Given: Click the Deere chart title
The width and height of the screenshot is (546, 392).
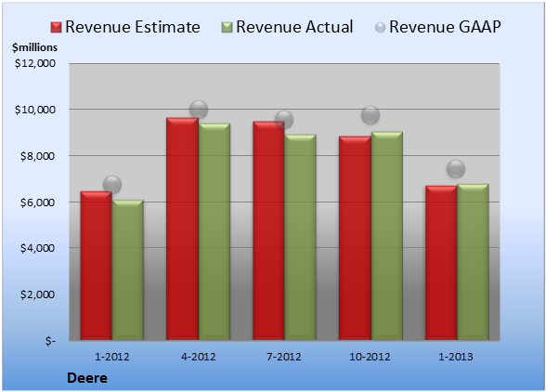Looking at the screenshot, I should point(87,378).
